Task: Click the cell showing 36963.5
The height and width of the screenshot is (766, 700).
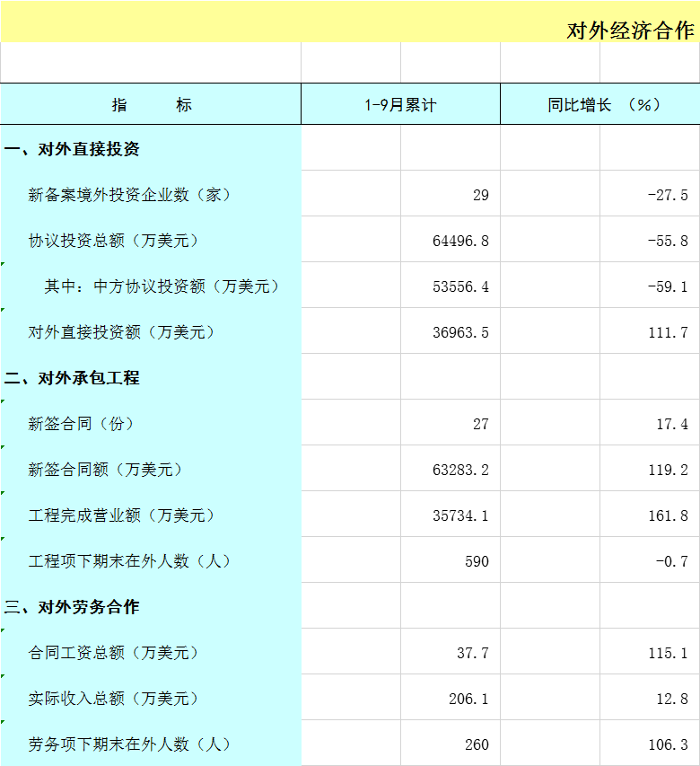Action: coord(460,332)
